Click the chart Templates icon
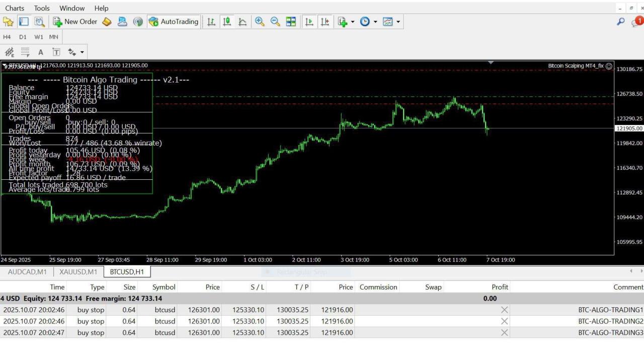 388,22
